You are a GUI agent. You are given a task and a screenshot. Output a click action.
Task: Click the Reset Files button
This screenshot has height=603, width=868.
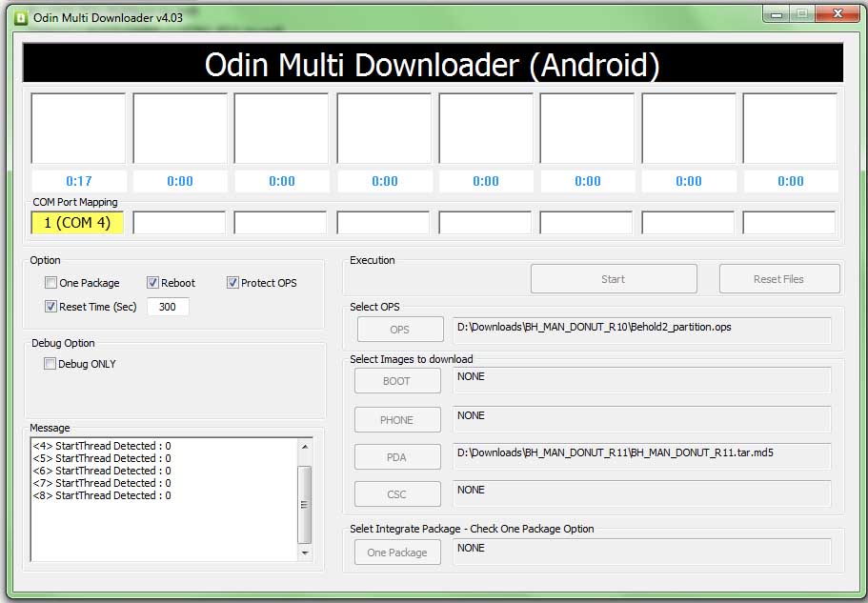tap(778, 279)
